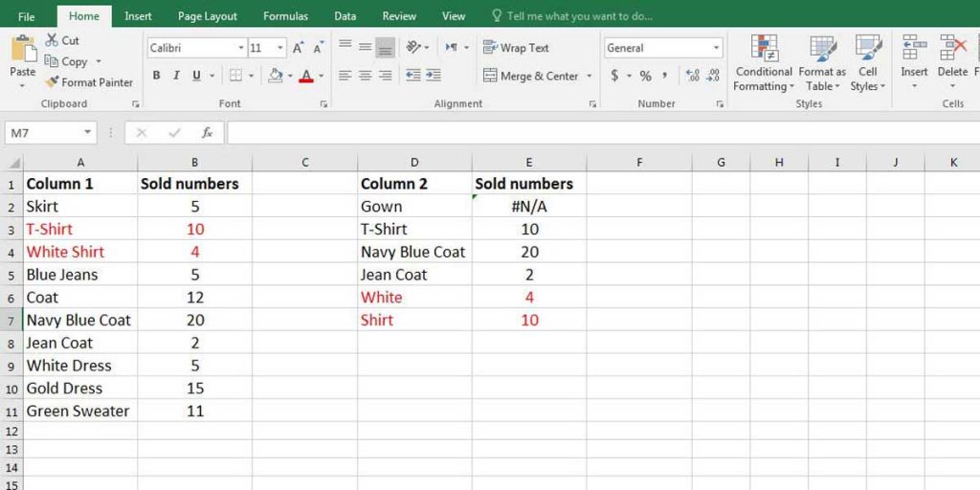The width and height of the screenshot is (980, 490).
Task: Switch to the Formulas tab
Action: (x=285, y=16)
